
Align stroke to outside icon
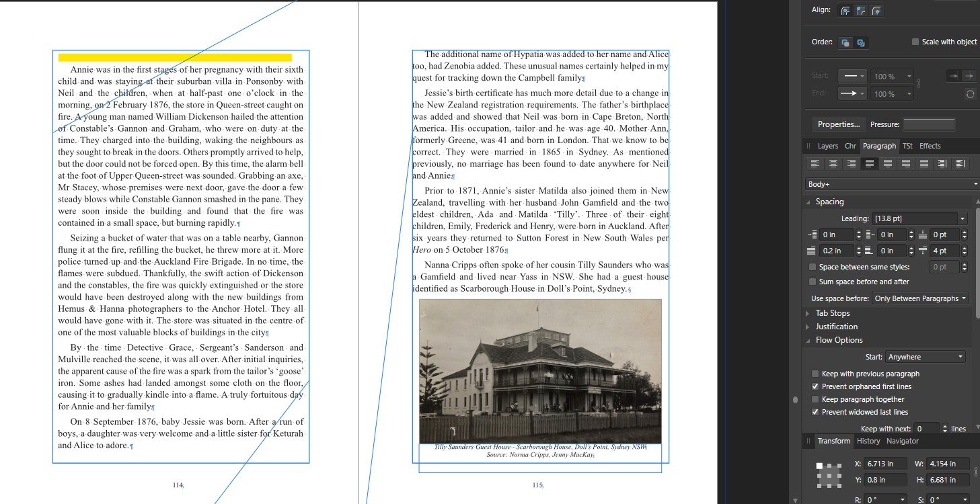tap(876, 11)
